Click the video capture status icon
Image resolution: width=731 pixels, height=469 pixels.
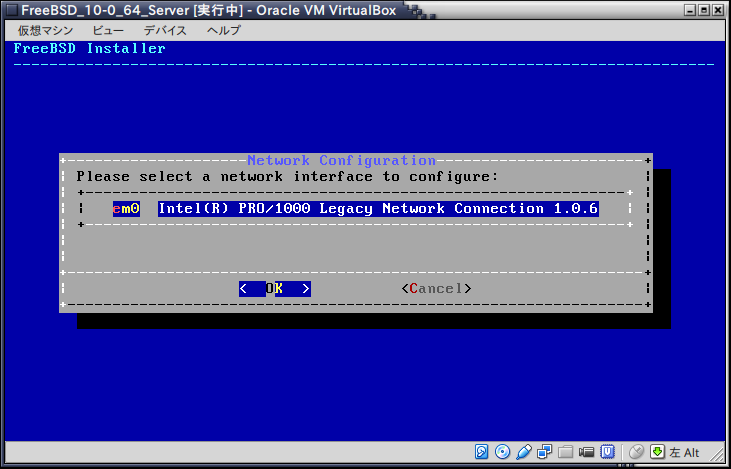coord(587,452)
